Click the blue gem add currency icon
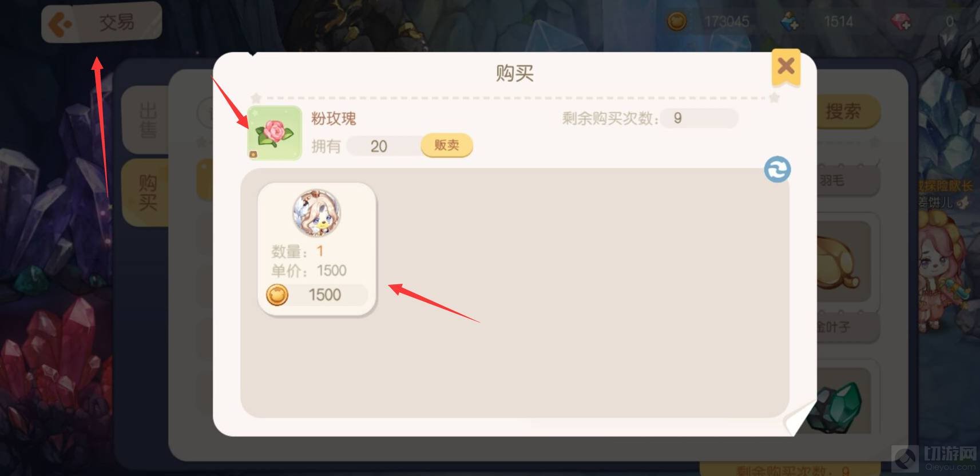 (789, 22)
